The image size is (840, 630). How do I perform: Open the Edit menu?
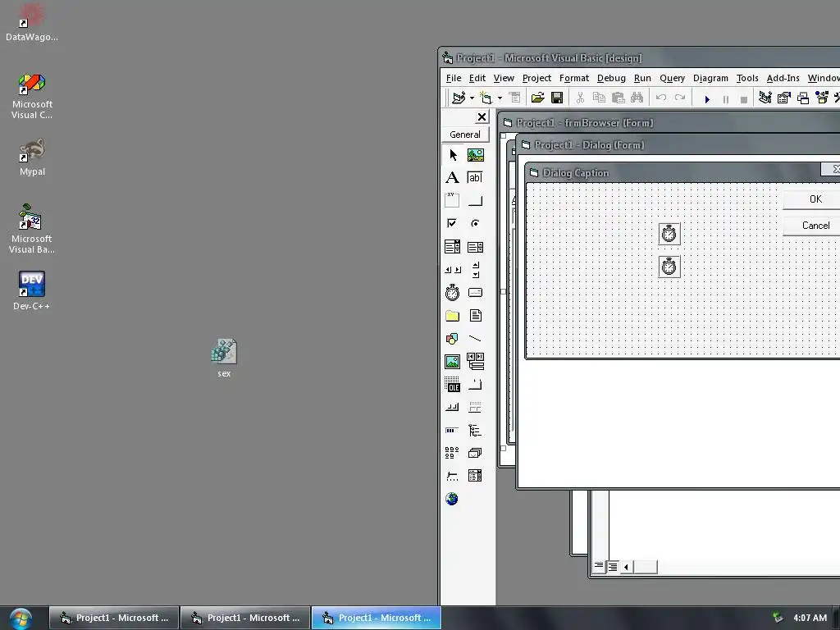477,78
